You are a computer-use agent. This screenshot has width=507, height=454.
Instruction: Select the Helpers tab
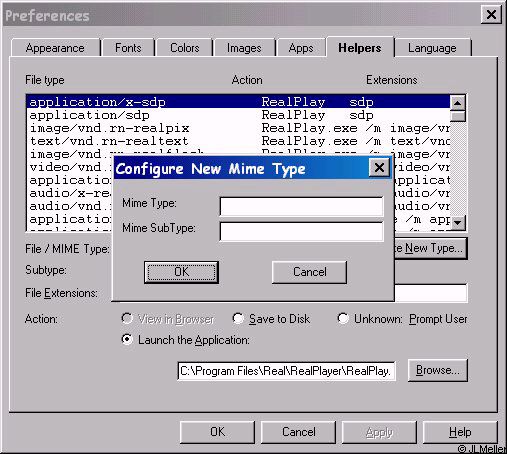pos(360,47)
